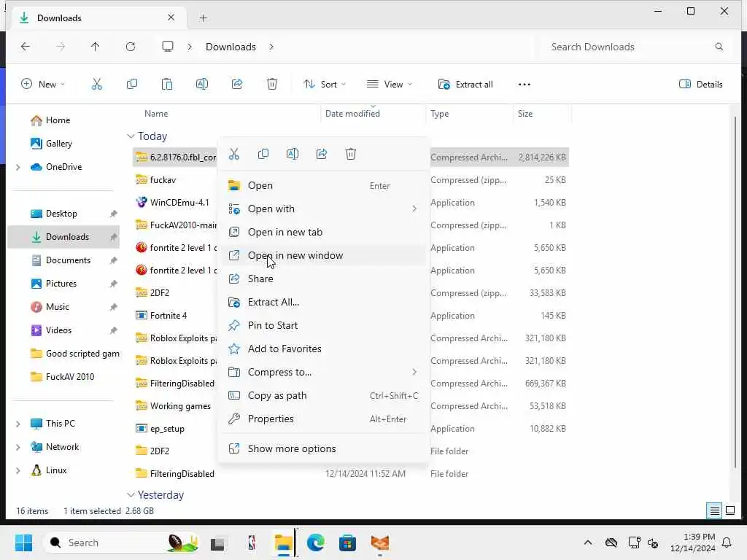The image size is (747, 560).
Task: Open the Sort dropdown
Action: coord(325,85)
